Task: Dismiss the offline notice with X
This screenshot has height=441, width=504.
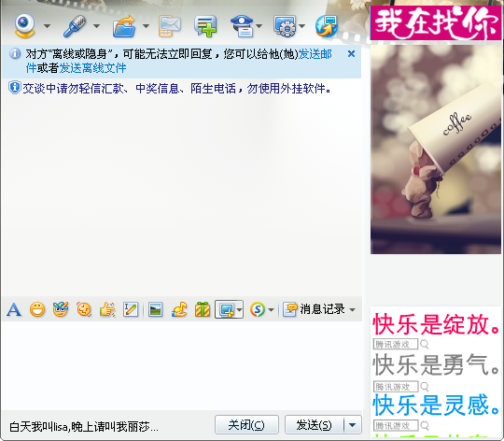Action: click(x=351, y=53)
